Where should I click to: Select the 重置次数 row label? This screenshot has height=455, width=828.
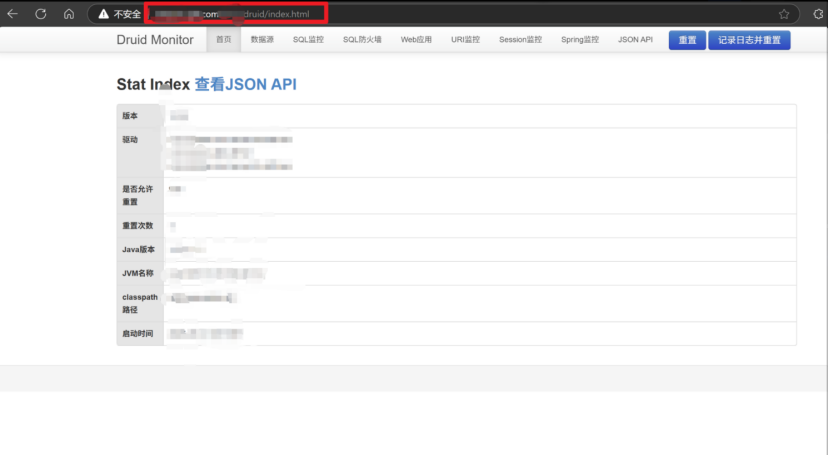(138, 226)
